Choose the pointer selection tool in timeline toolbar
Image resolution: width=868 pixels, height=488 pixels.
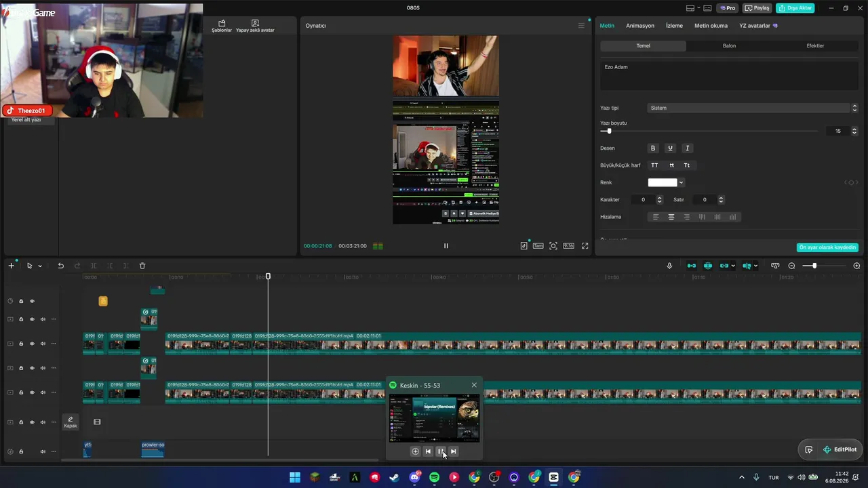pos(29,266)
